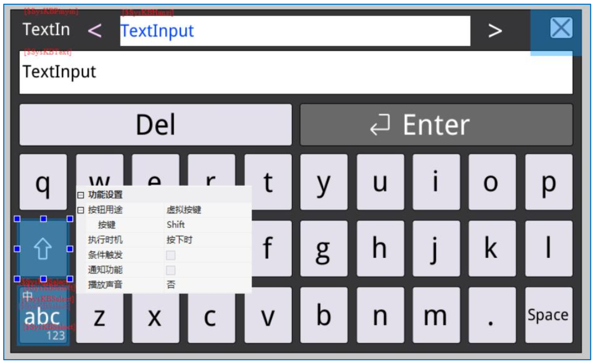This screenshot has height=364, width=593.
Task: Select the 播放声音 property value
Action: [x=207, y=285]
